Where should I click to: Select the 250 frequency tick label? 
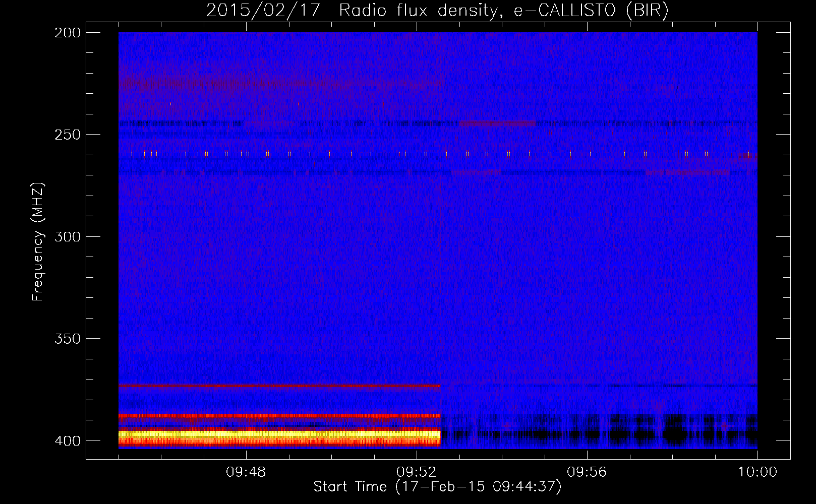pos(67,135)
